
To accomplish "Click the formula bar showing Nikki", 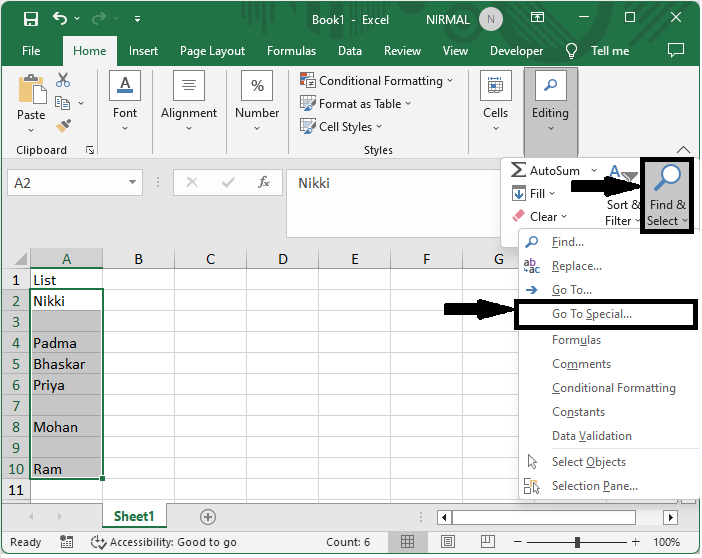I will [394, 202].
